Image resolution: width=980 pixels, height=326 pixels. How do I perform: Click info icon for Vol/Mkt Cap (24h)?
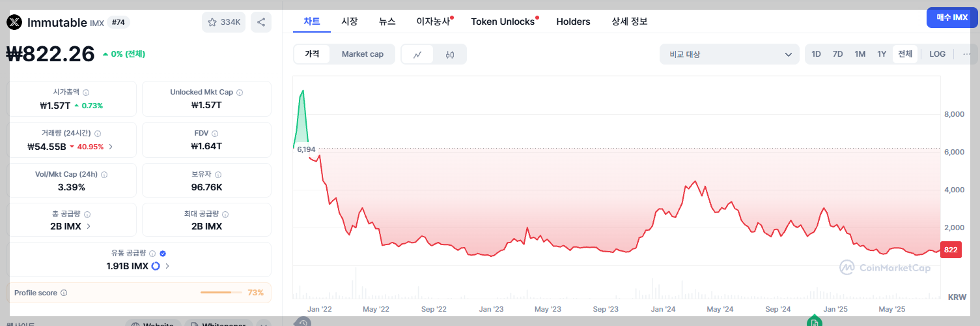104,175
